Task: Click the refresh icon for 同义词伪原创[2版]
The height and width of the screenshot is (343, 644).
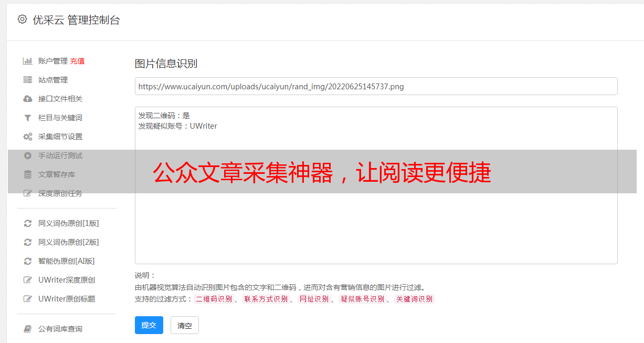Action: click(x=28, y=242)
